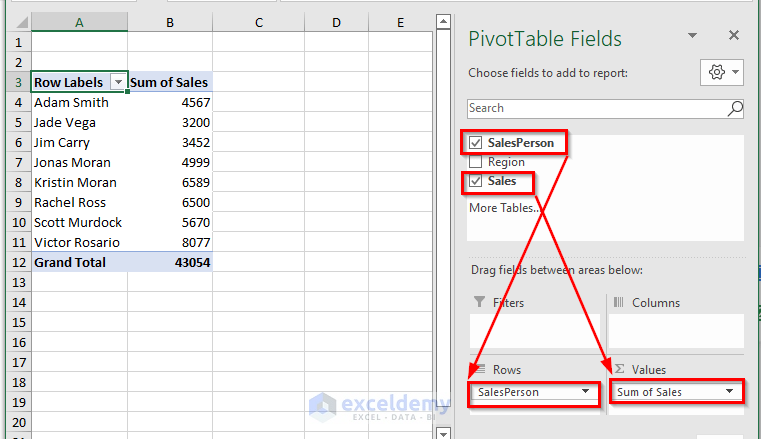Check the Region field checkbox
Screen dimensions: 761x439
click(475, 162)
